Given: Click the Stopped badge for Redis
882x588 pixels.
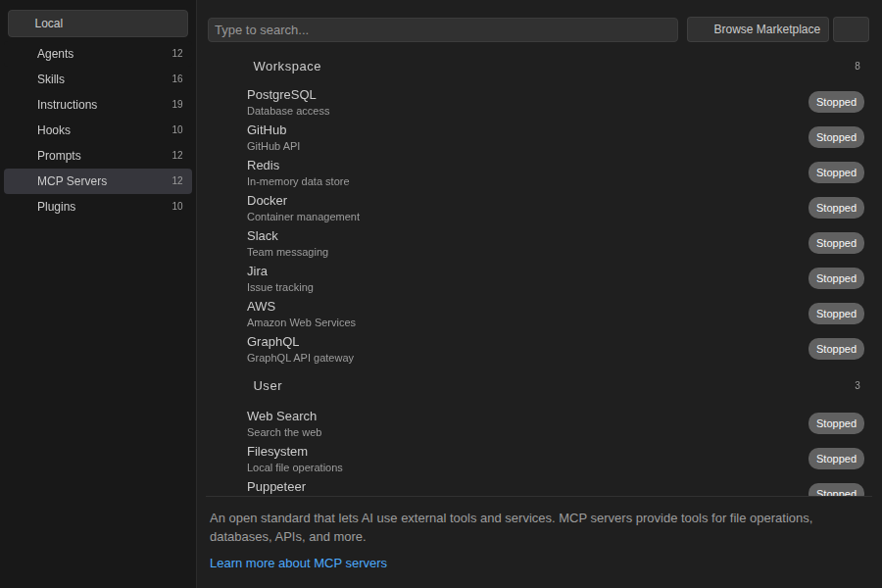Looking at the screenshot, I should pos(837,172).
